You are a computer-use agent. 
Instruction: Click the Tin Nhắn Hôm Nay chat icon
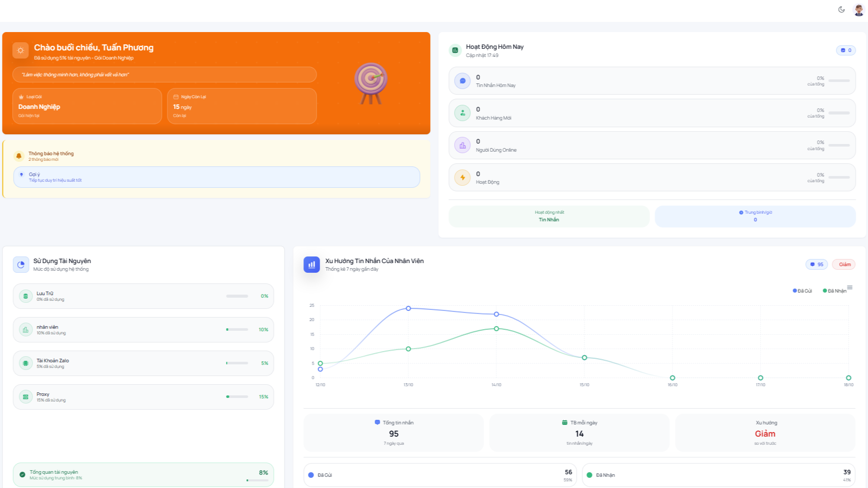coord(462,81)
